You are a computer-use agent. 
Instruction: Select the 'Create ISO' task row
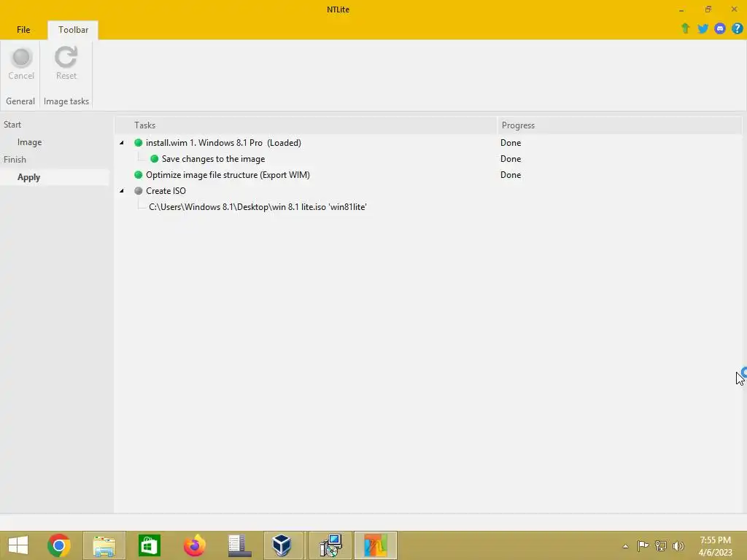pyautogui.click(x=429, y=191)
